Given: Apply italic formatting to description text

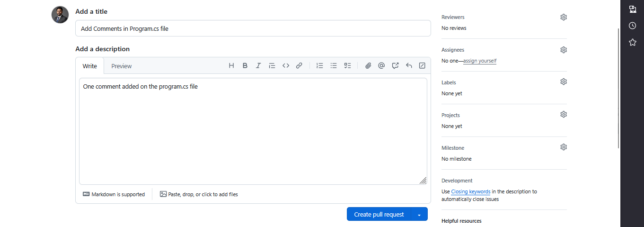Looking at the screenshot, I should [x=258, y=66].
